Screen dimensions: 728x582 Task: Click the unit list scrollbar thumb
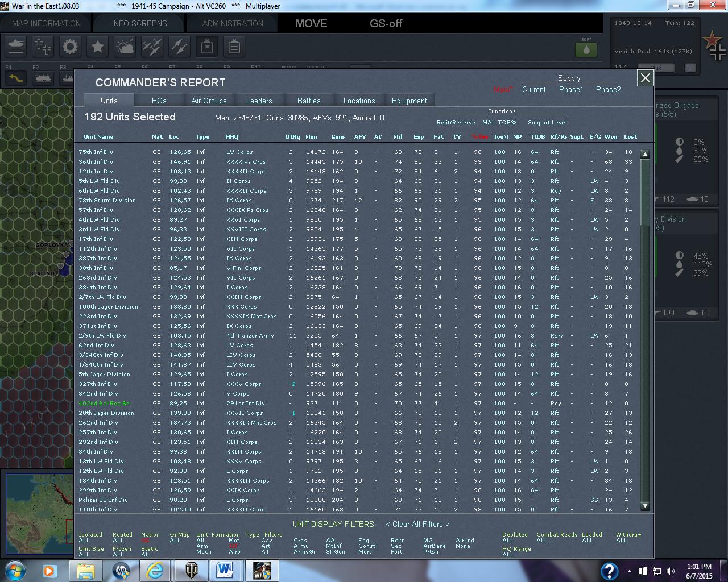[645, 192]
